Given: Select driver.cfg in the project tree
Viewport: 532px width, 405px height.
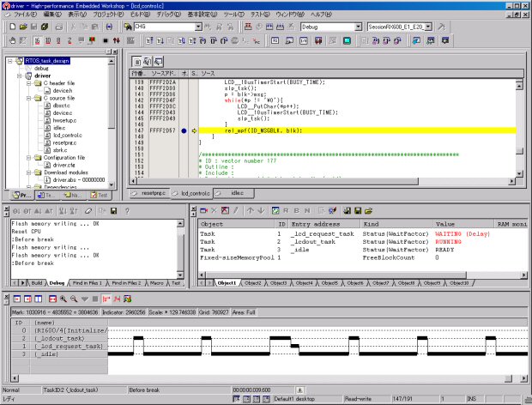Looking at the screenshot, I should 64,166.
